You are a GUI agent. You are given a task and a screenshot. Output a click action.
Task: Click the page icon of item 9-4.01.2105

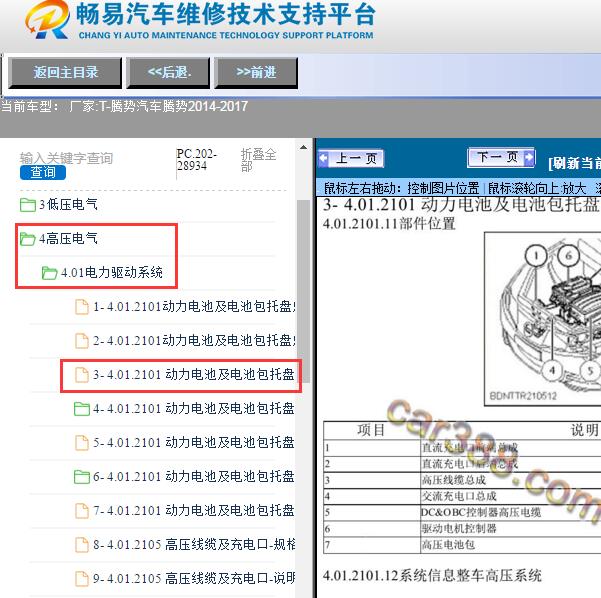click(82, 579)
